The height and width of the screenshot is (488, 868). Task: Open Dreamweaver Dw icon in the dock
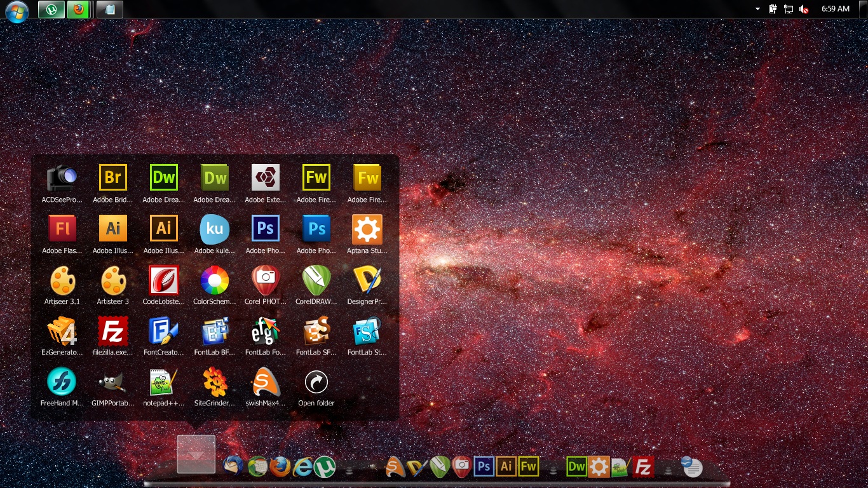[x=576, y=466]
